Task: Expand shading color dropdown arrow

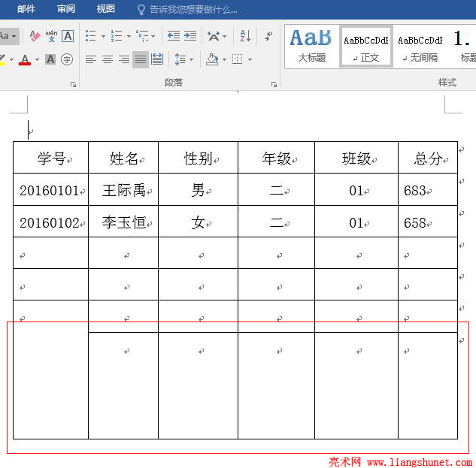Action: (x=224, y=60)
